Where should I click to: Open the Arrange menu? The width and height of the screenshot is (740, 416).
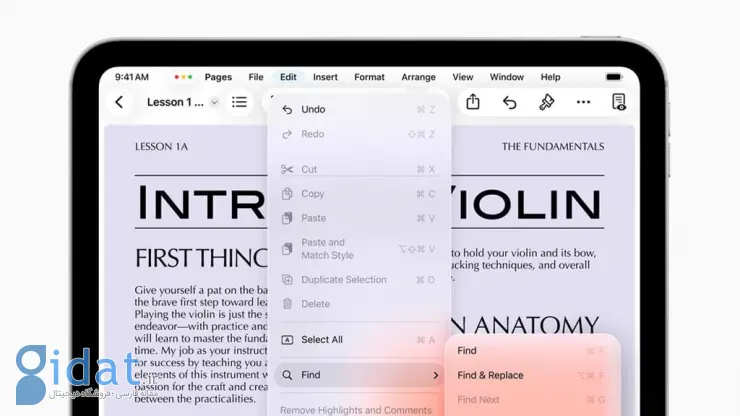pyautogui.click(x=418, y=77)
